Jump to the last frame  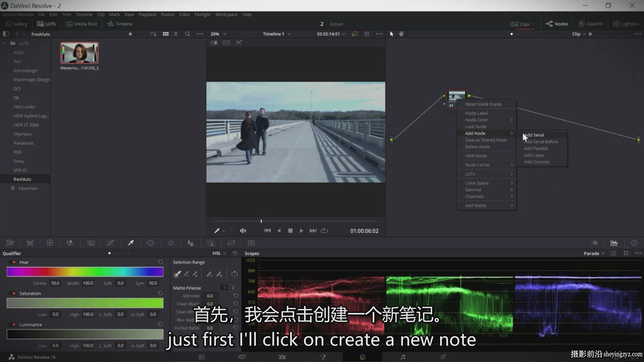coord(313,231)
